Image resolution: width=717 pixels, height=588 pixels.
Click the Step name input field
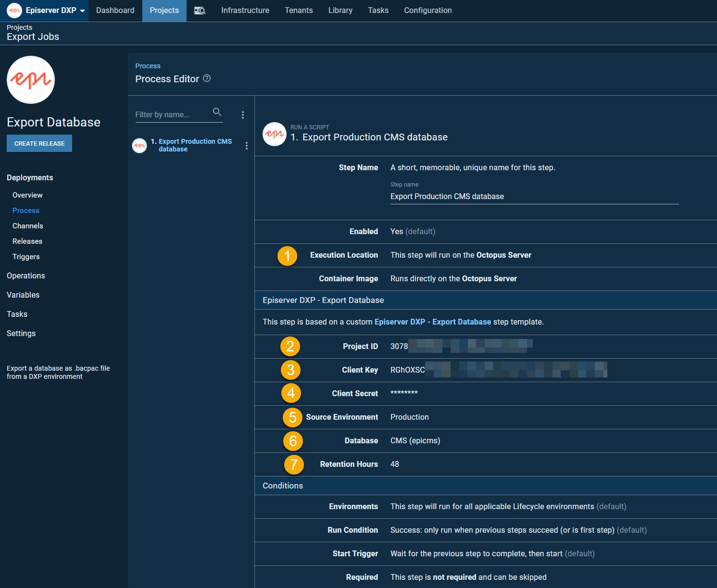534,197
